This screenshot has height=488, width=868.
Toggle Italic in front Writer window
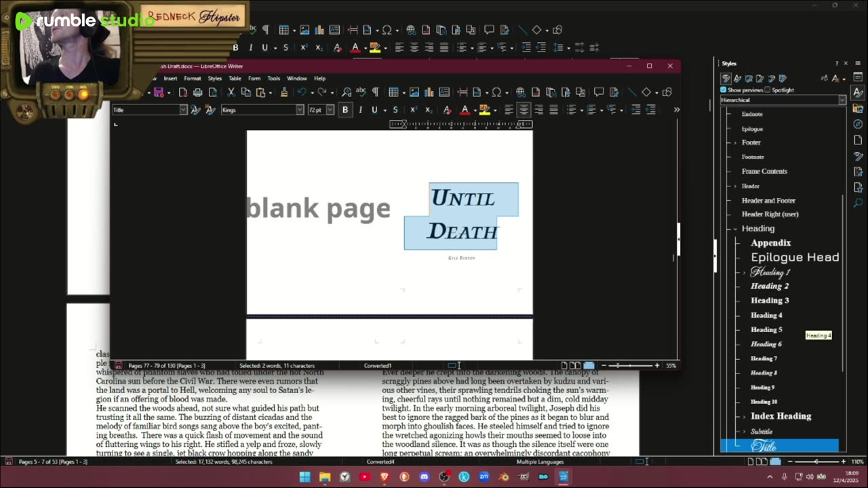(x=360, y=110)
